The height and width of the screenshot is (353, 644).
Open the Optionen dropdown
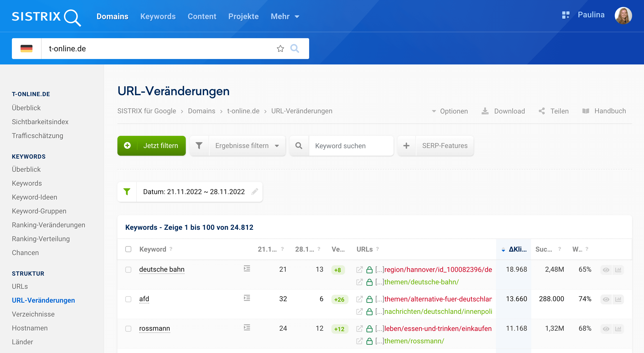pyautogui.click(x=450, y=111)
